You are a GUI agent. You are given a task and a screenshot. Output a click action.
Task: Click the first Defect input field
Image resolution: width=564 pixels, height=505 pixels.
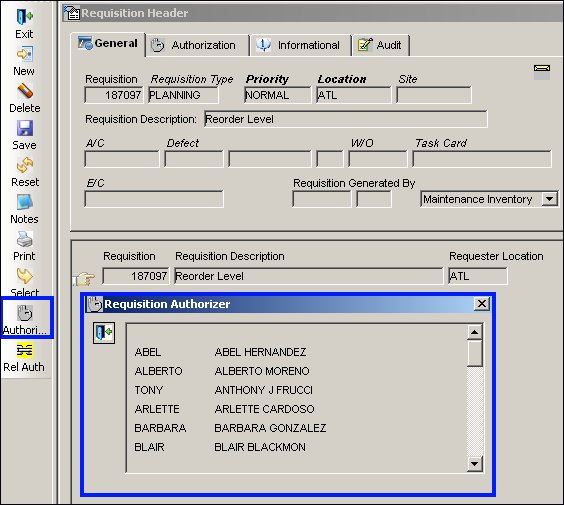tap(194, 159)
